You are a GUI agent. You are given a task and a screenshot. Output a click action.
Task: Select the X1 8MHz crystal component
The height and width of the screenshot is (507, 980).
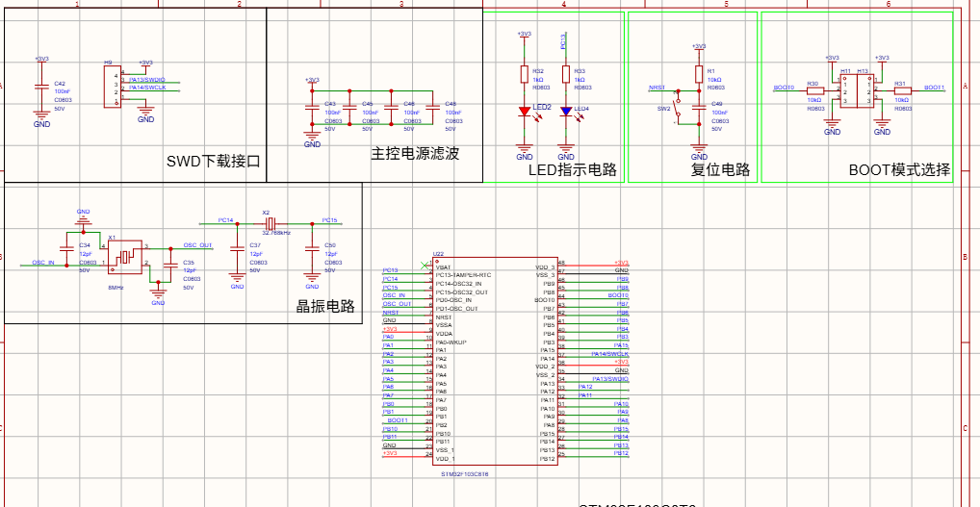point(125,257)
